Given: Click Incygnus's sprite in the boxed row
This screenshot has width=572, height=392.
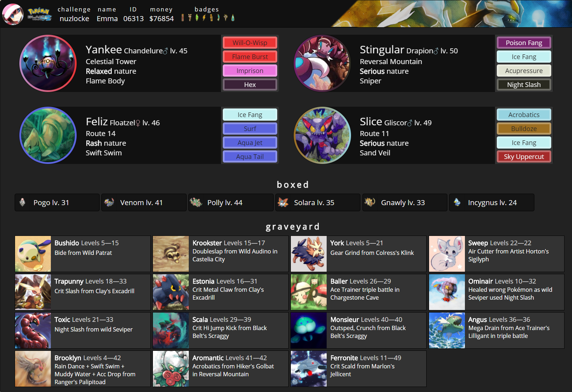Looking at the screenshot, I should pos(457,202).
